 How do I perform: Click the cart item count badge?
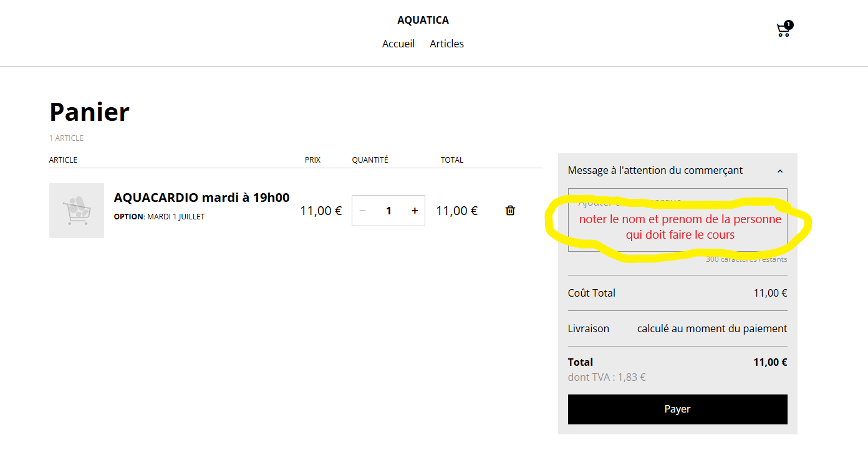click(789, 25)
